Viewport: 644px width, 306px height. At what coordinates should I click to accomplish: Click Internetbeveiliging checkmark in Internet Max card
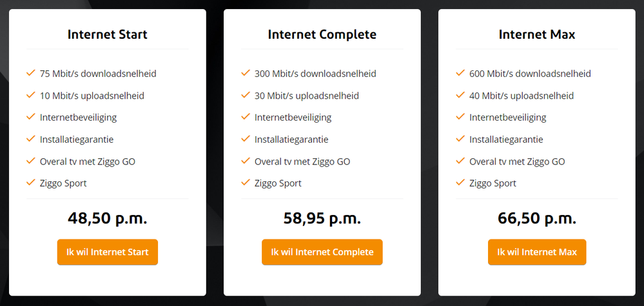click(460, 117)
